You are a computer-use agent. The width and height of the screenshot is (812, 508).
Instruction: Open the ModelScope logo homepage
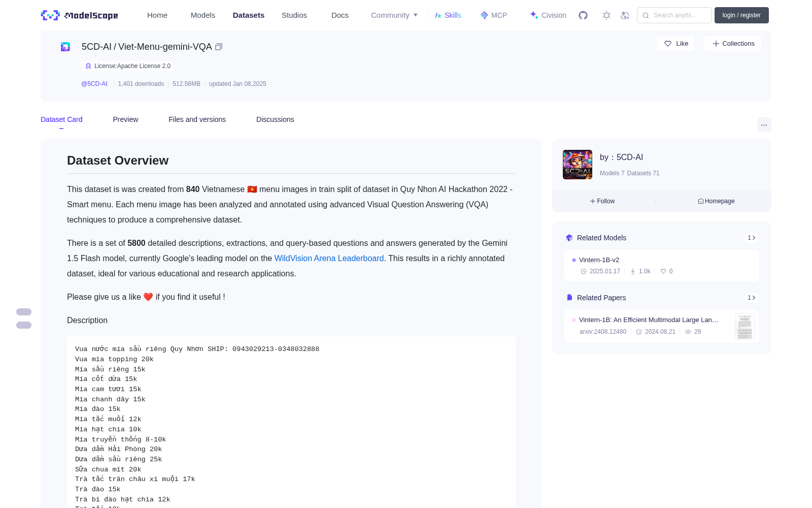80,15
